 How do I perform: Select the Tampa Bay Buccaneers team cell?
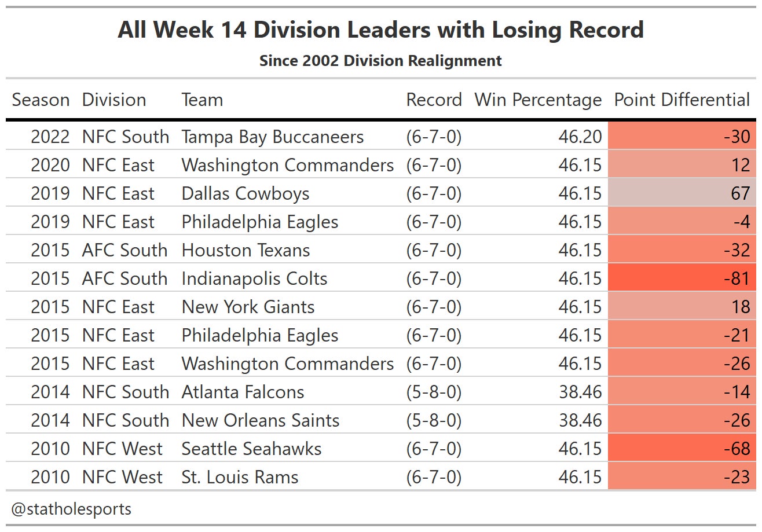click(273, 137)
